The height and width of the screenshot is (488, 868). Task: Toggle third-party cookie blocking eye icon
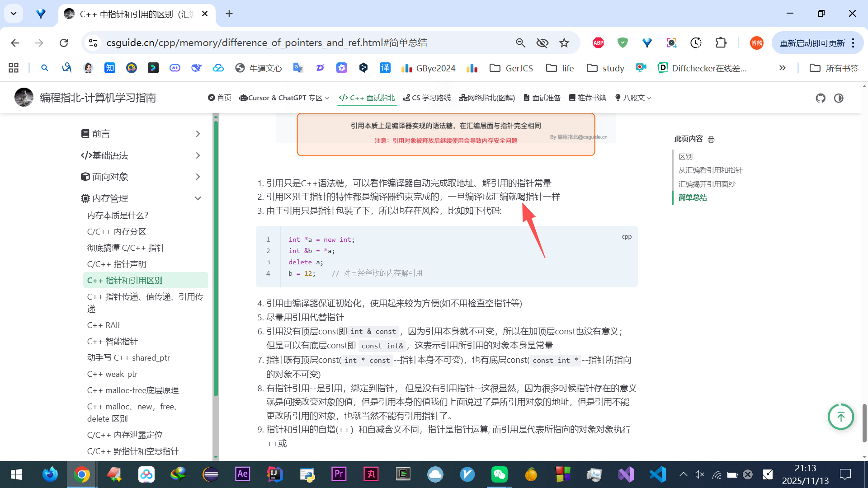(x=542, y=43)
